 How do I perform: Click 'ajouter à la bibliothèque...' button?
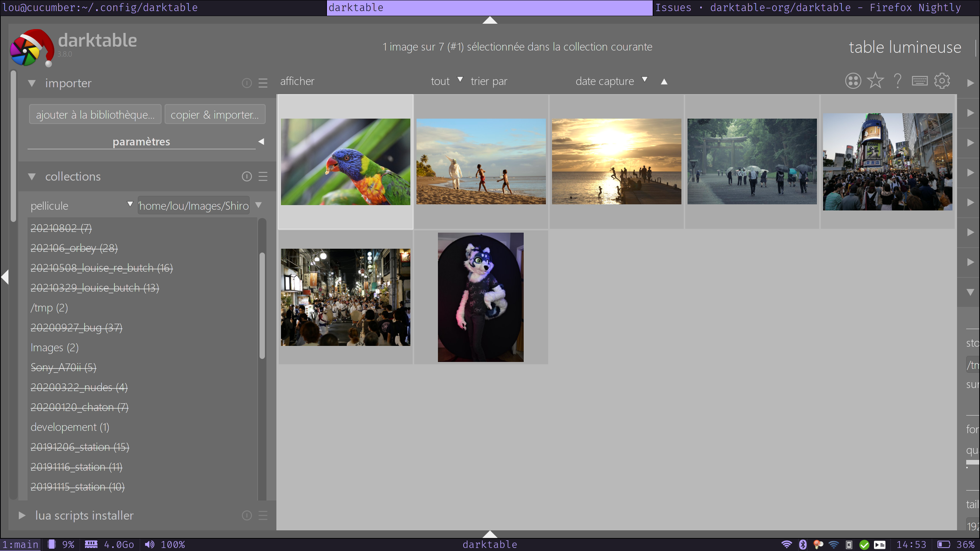tap(95, 114)
